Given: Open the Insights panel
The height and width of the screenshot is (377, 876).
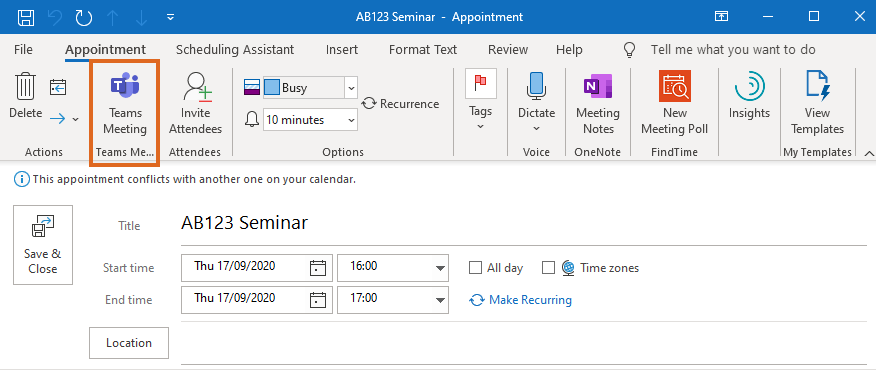Looking at the screenshot, I should (x=749, y=95).
